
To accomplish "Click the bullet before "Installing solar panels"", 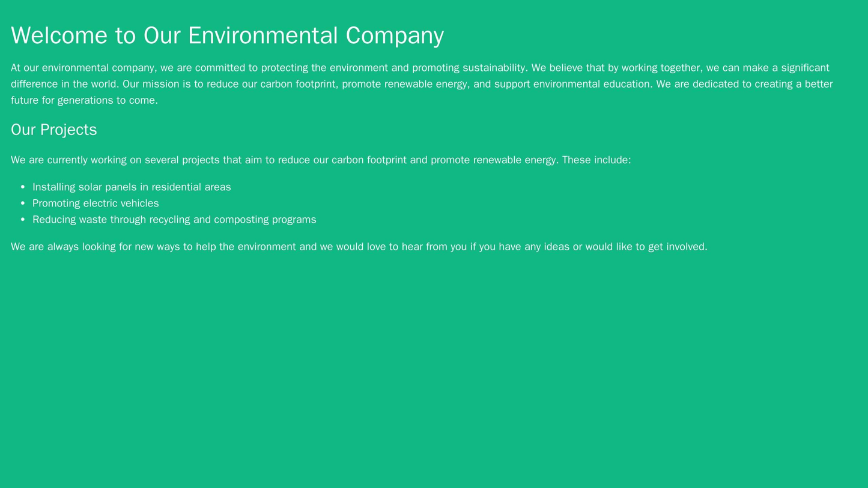I will point(23,187).
